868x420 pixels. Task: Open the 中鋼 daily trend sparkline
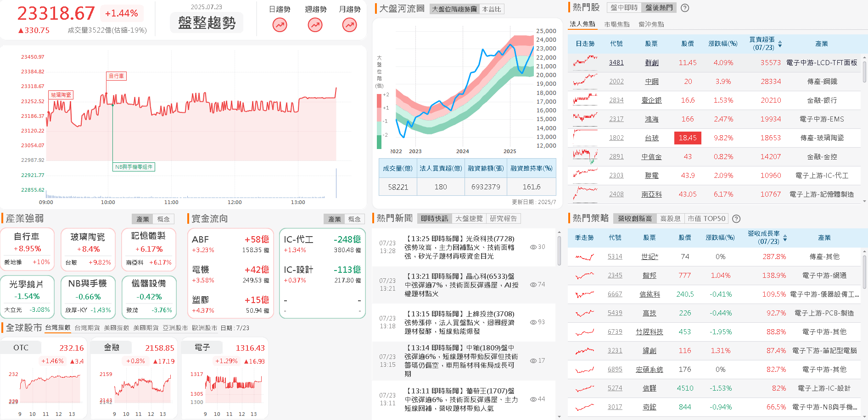coord(585,81)
